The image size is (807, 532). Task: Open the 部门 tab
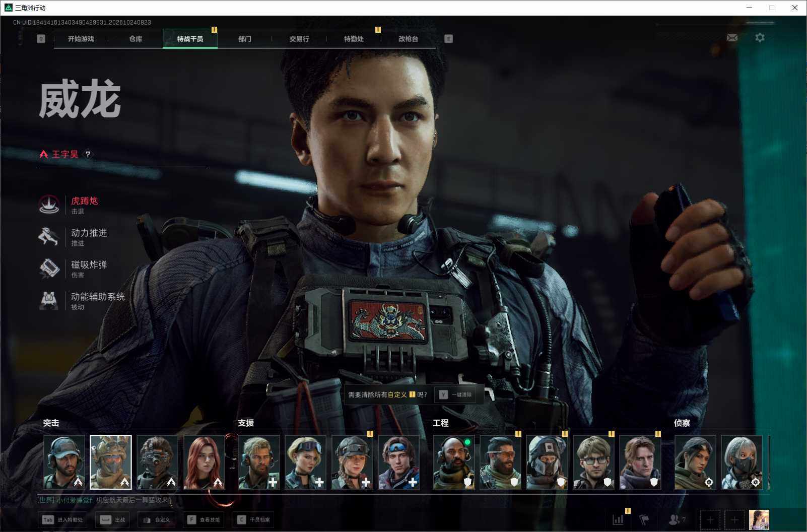(245, 39)
